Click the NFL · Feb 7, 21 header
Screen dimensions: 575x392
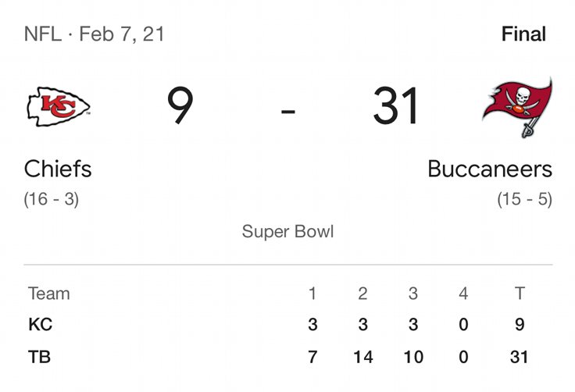pos(94,34)
